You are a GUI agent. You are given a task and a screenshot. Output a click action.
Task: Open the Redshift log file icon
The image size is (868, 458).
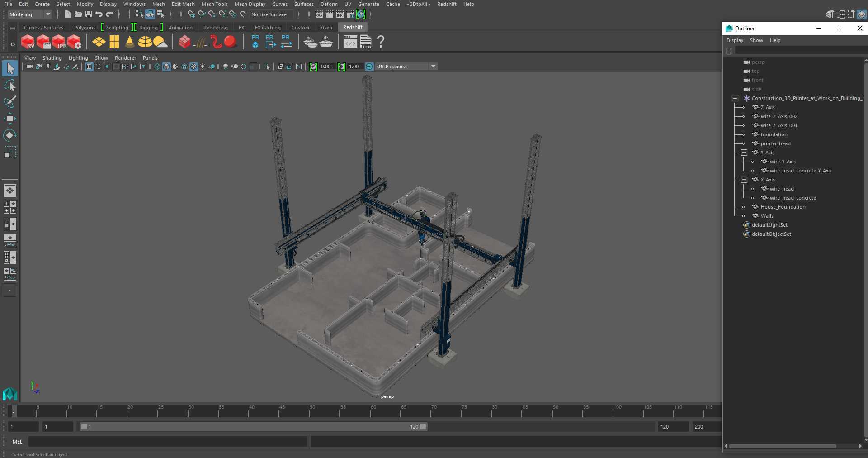366,42
